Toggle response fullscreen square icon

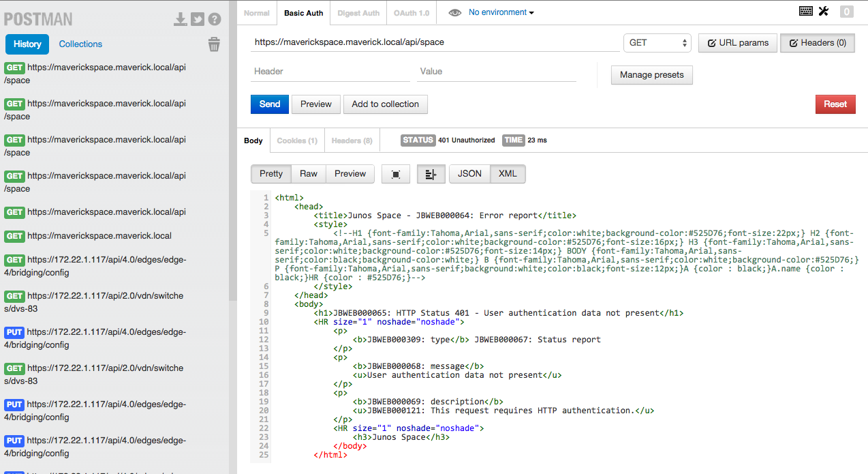(396, 174)
